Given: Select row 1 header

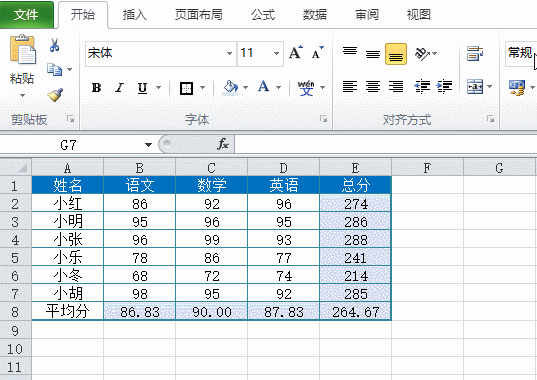Looking at the screenshot, I should (x=15, y=186).
